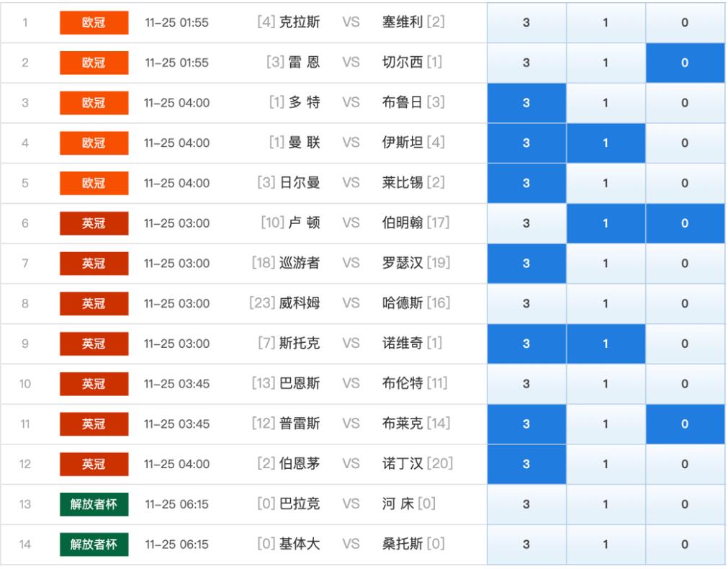Deselect result 3 for 伯恩茅 vs 诺丁汉
The height and width of the screenshot is (569, 728).
(526, 465)
